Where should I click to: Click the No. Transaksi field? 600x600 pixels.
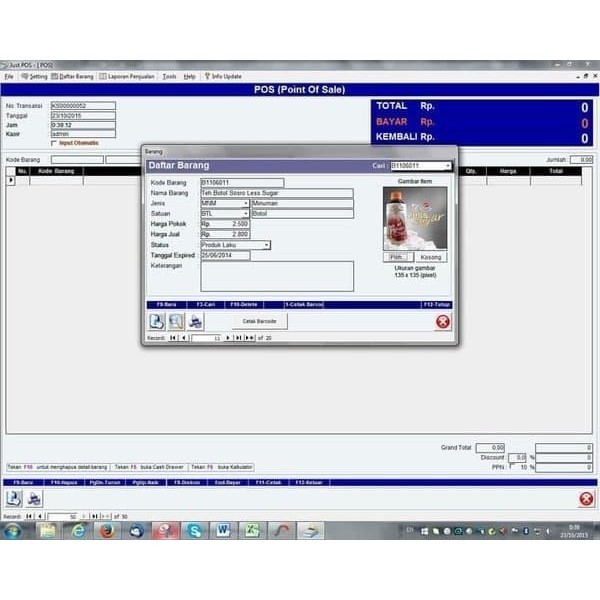click(83, 106)
